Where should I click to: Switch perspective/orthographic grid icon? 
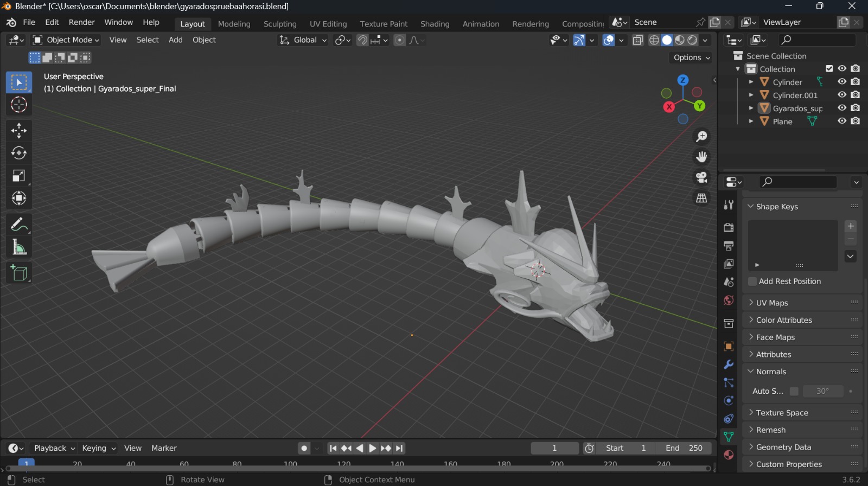(701, 198)
